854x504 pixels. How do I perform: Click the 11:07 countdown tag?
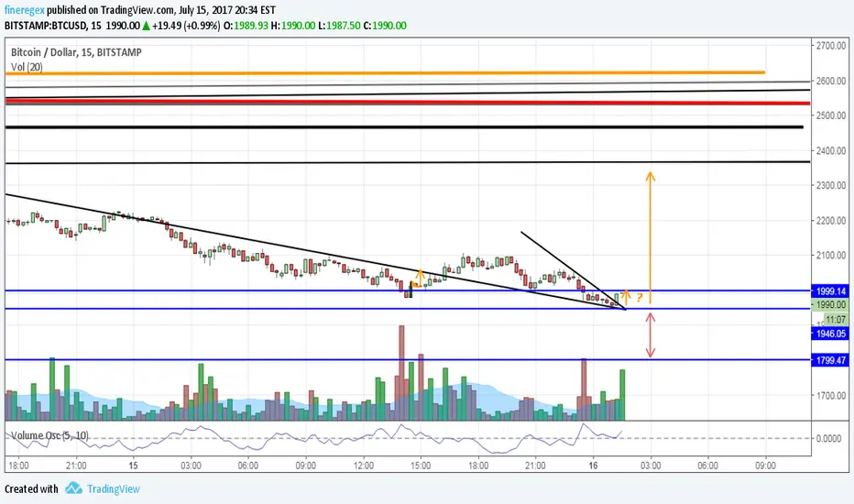coord(836,320)
